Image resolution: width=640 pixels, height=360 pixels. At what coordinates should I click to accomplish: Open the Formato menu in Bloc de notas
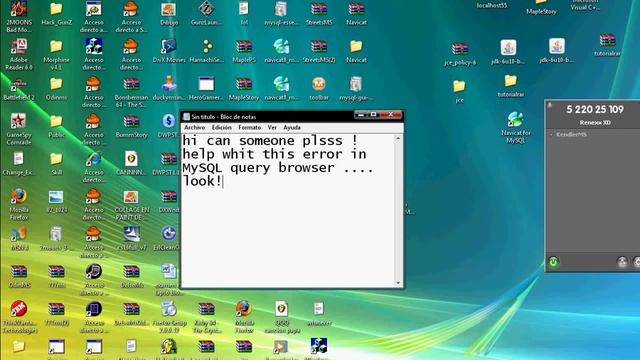pyautogui.click(x=249, y=127)
